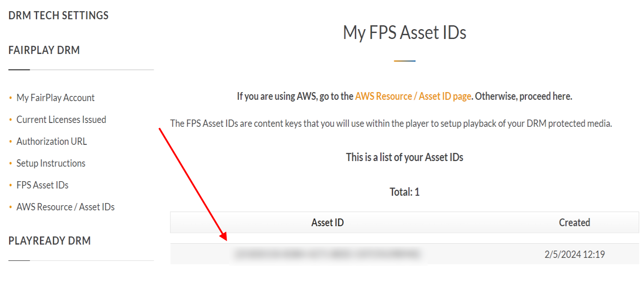Image resolution: width=644 pixels, height=281 pixels.
Task: Click 'This is a list of your Asset IDs' heading
Action: tap(405, 157)
